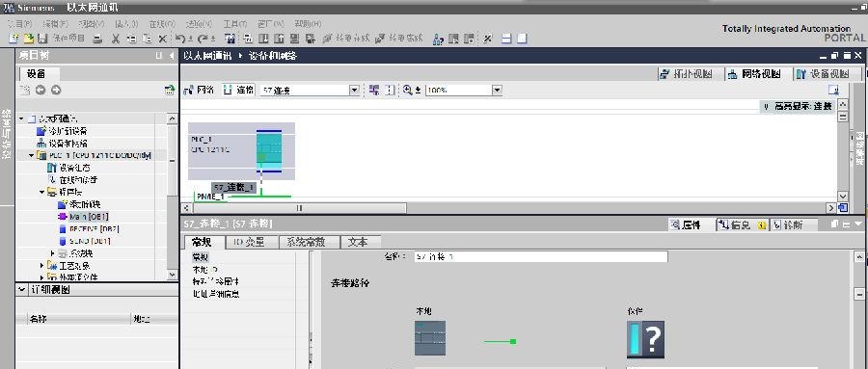This screenshot has height=369, width=868.
Task: Toggle the 网络 (Network) mode button
Action: (x=198, y=90)
